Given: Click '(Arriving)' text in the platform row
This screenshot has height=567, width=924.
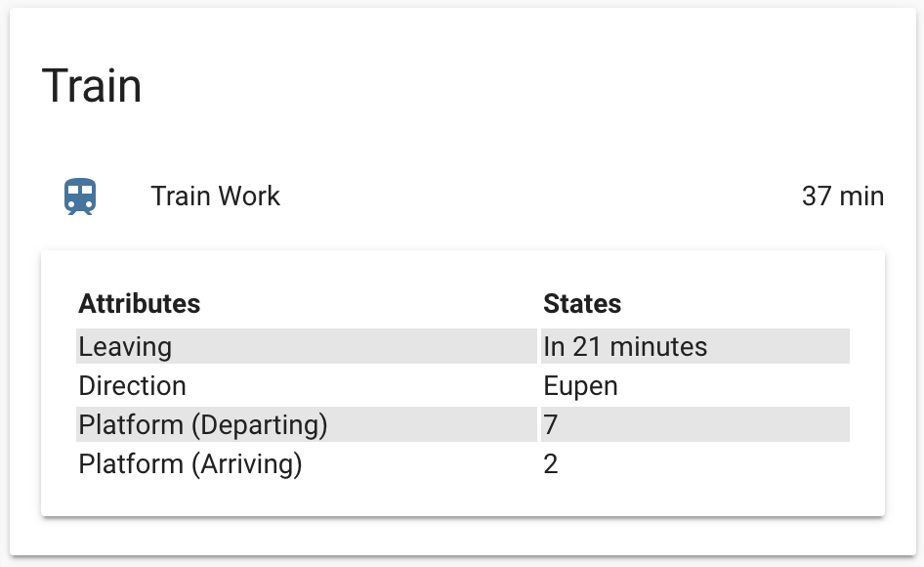Looking at the screenshot, I should (x=246, y=464).
